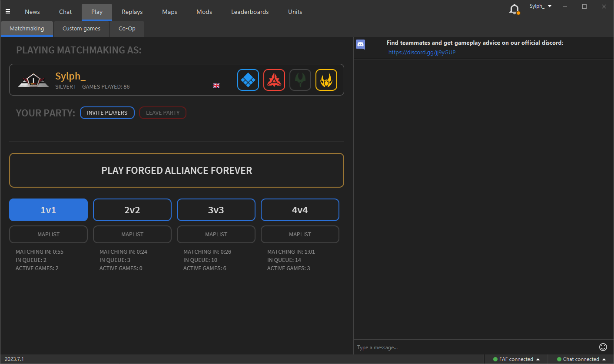614x364 pixels.
Task: Click the chat message input field
Action: (x=475, y=347)
